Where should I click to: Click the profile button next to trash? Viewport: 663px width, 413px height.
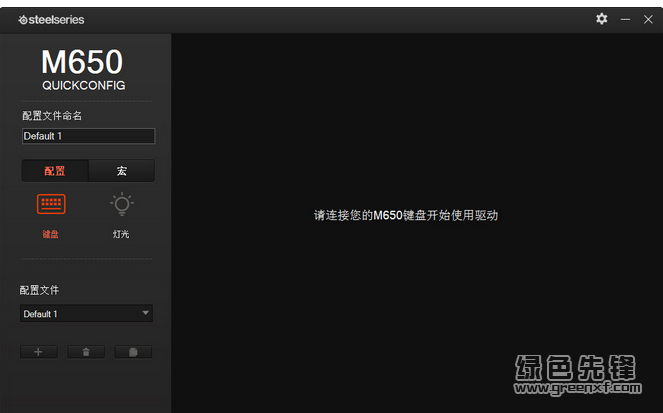[x=133, y=352]
